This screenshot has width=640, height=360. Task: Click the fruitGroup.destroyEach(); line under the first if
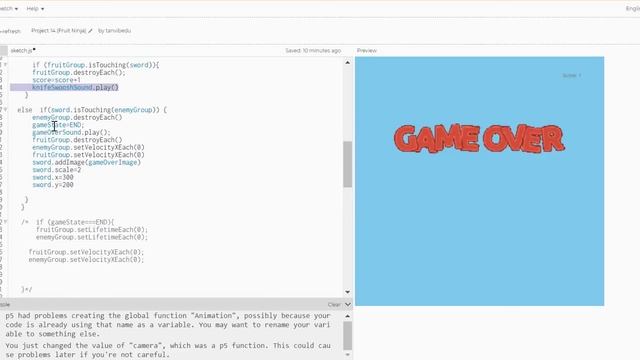[79, 73]
